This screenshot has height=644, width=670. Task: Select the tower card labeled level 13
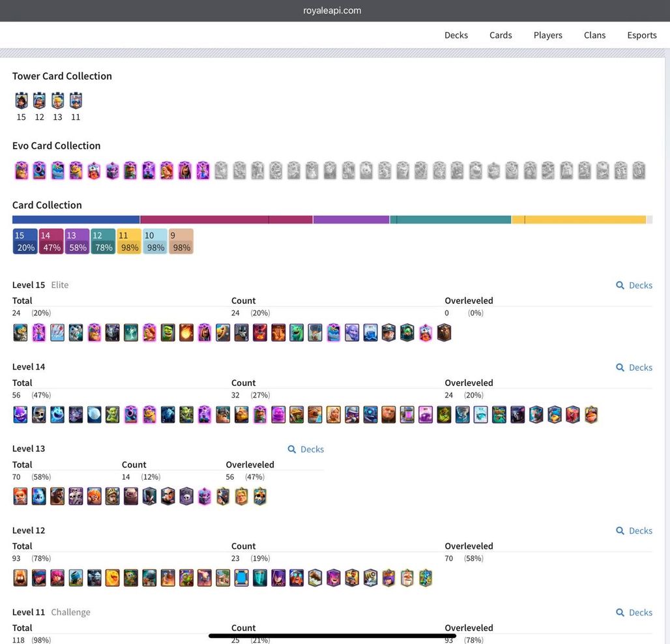point(58,101)
